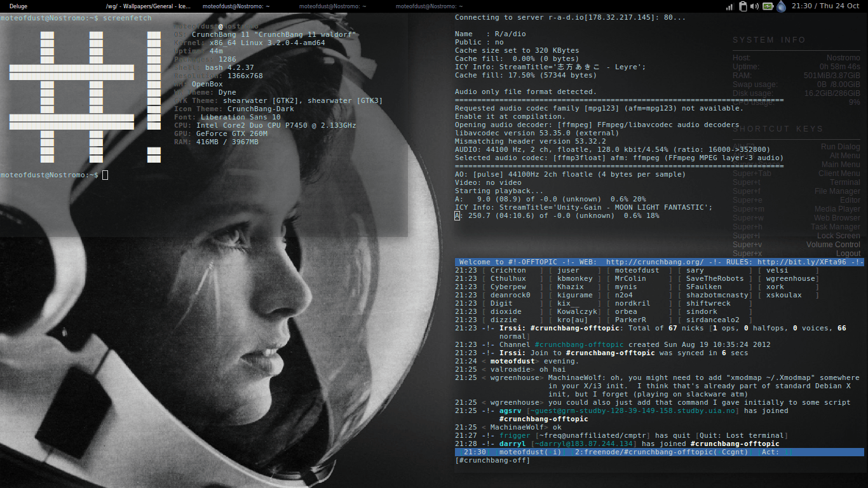Click the volume speaker tray icon

pyautogui.click(x=755, y=6)
